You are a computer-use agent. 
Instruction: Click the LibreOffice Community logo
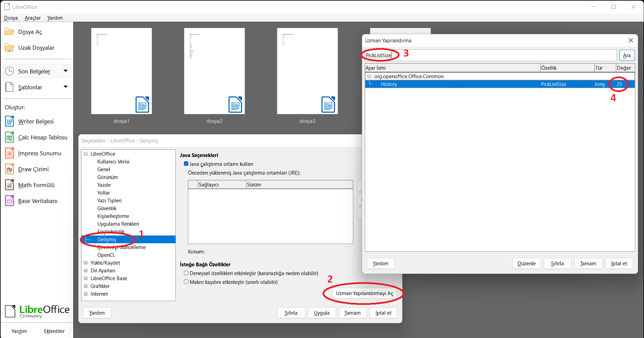[37, 311]
